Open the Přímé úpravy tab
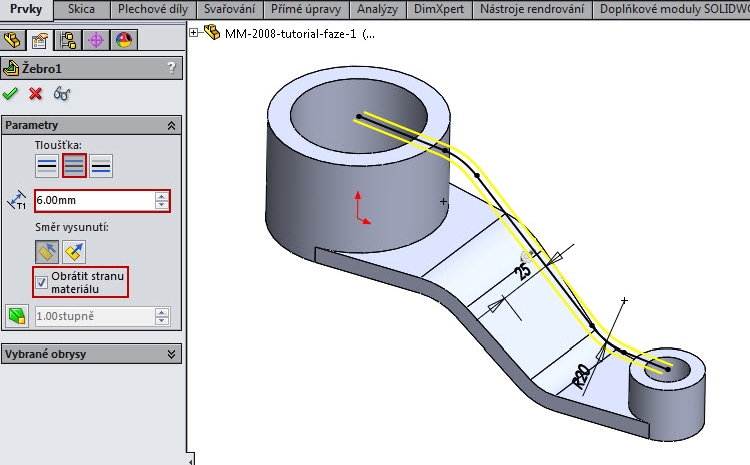This screenshot has height=465, width=750. pyautogui.click(x=306, y=9)
